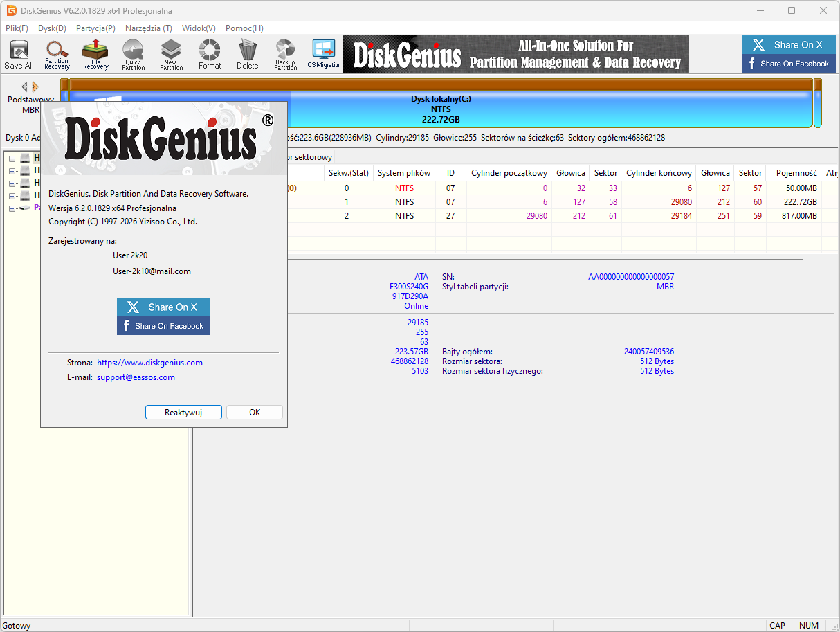This screenshot has width=840, height=632.
Task: Click the small partition segment at bar's right end
Action: pos(818,104)
